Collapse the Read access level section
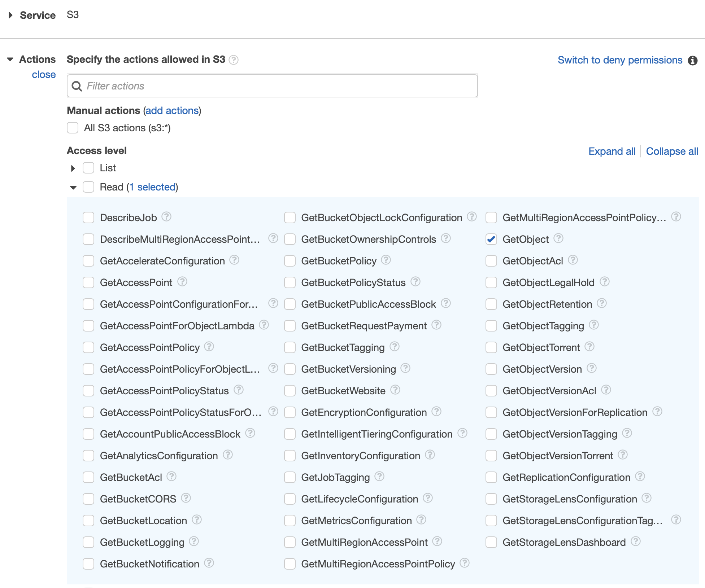The image size is (705, 588). point(73,187)
